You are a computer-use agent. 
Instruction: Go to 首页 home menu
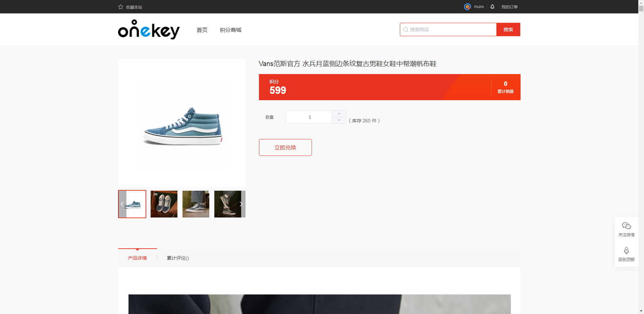click(202, 30)
